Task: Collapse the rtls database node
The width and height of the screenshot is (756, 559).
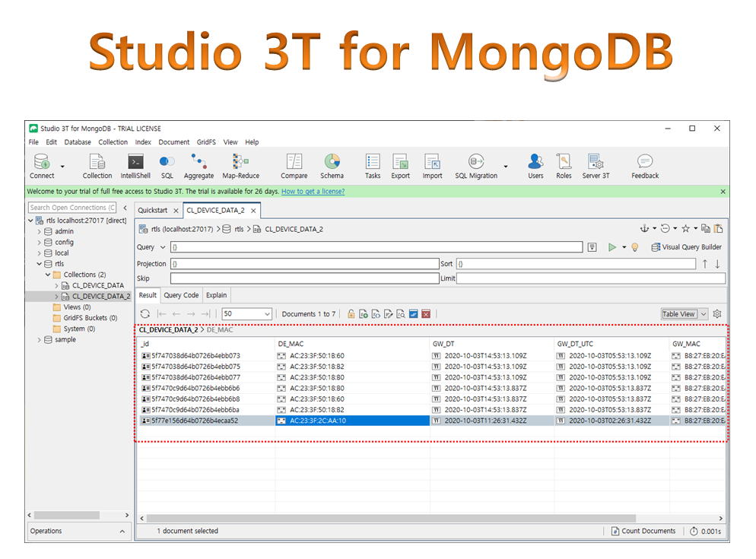Action: coord(40,264)
